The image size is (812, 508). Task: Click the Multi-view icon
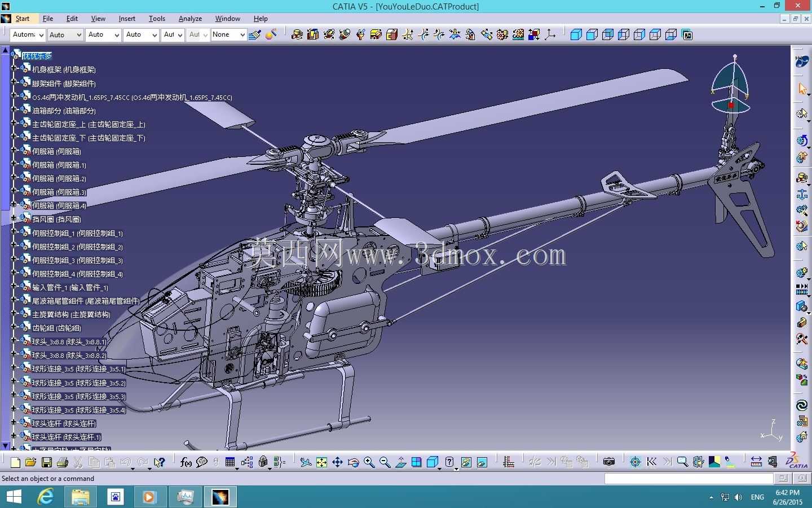pos(416,462)
